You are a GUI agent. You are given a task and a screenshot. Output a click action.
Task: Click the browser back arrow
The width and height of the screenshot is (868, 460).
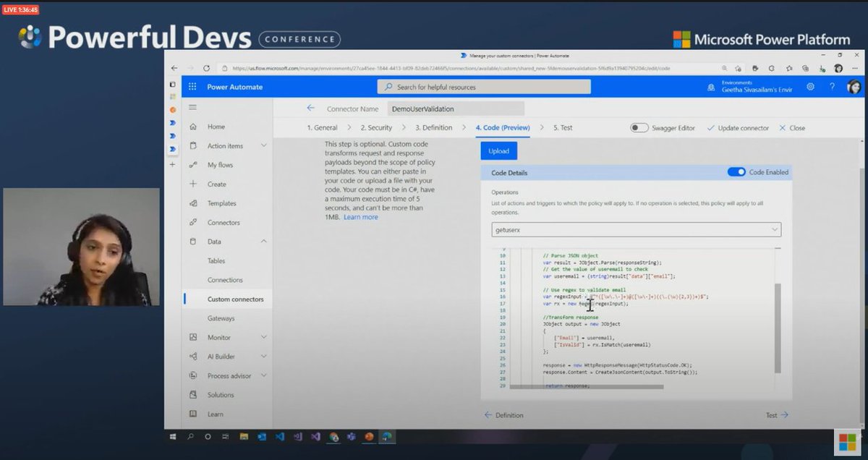[x=174, y=68]
